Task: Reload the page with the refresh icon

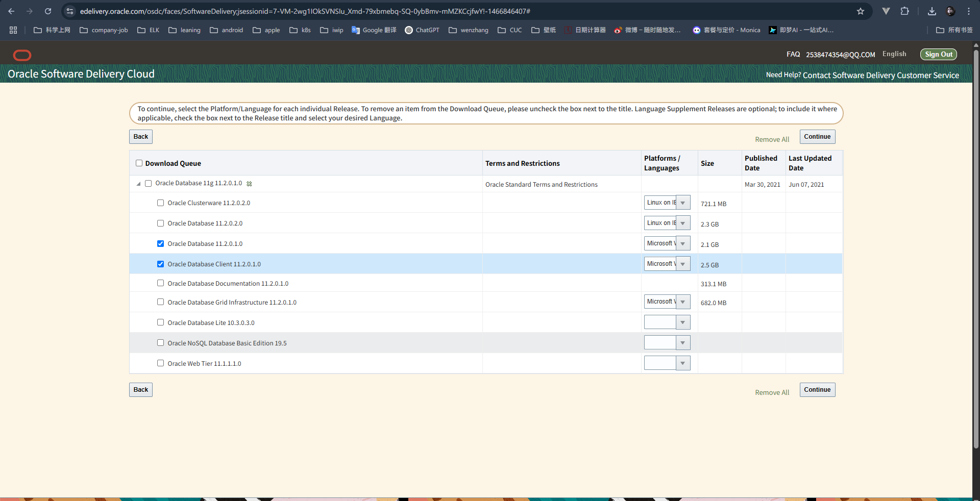Action: coord(48,11)
